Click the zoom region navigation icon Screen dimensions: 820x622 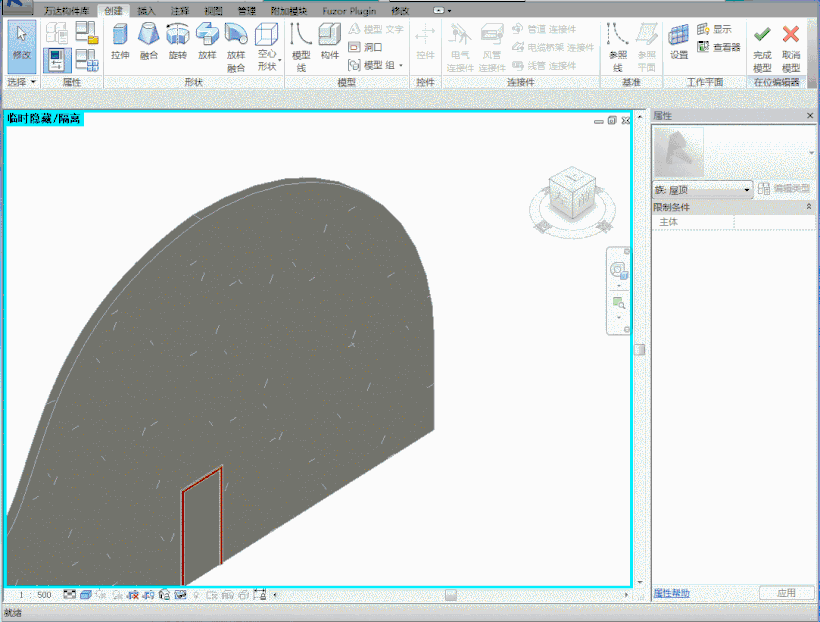(619, 303)
